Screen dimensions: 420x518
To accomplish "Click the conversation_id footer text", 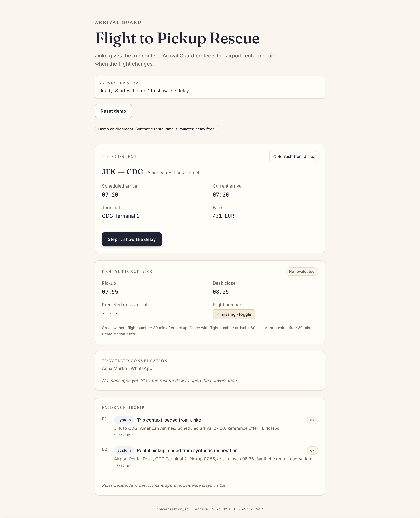I will (210, 509).
